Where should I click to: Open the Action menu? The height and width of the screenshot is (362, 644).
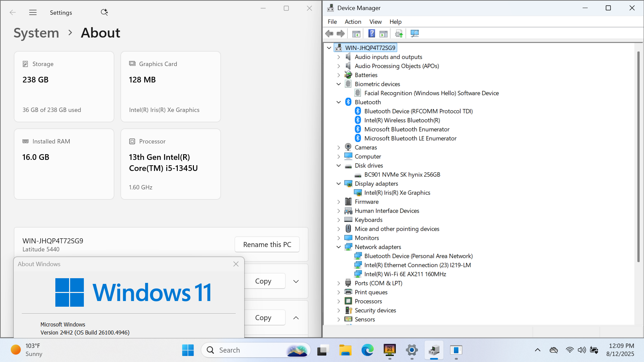(x=353, y=21)
